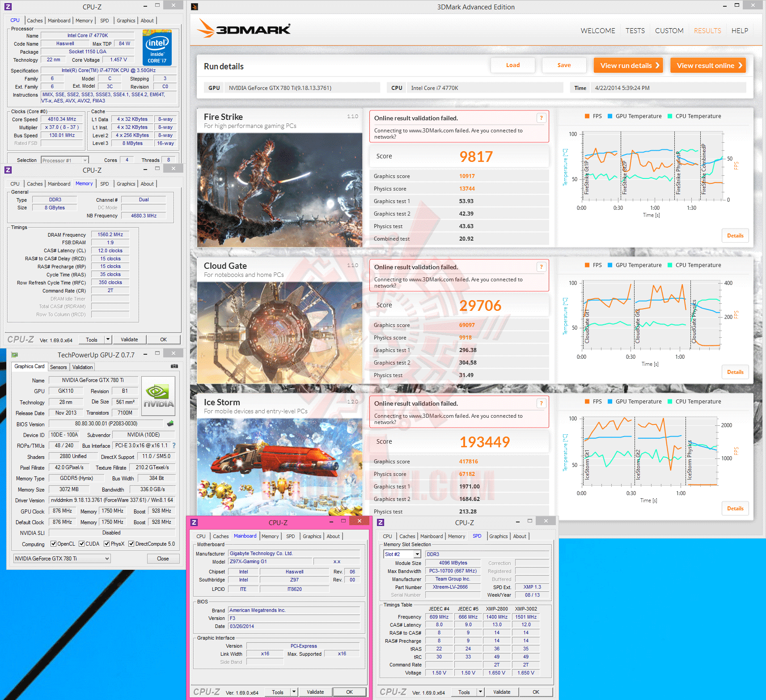The image size is (766, 700).
Task: Expand Tools dropdown arrow in CPU-Z SPD window
Action: coord(481,692)
